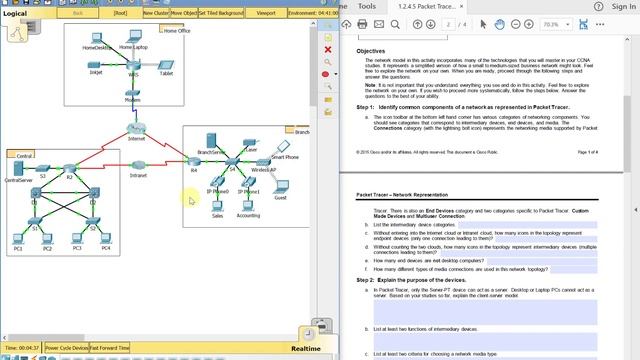The height and width of the screenshot is (360, 640).
Task: Click Fast Forward Time
Action: point(109,348)
